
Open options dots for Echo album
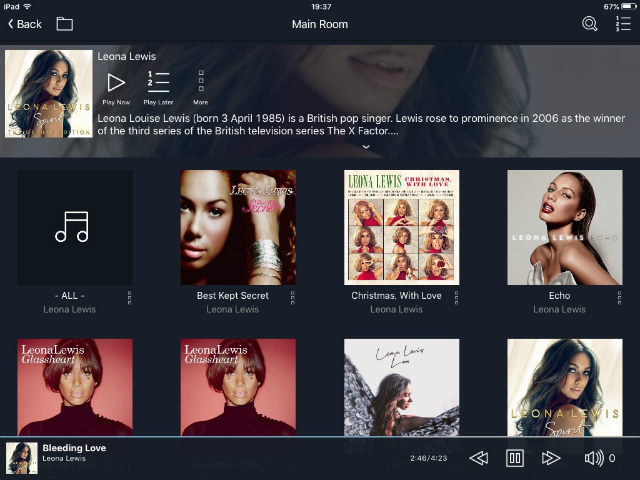pyautogui.click(x=620, y=298)
